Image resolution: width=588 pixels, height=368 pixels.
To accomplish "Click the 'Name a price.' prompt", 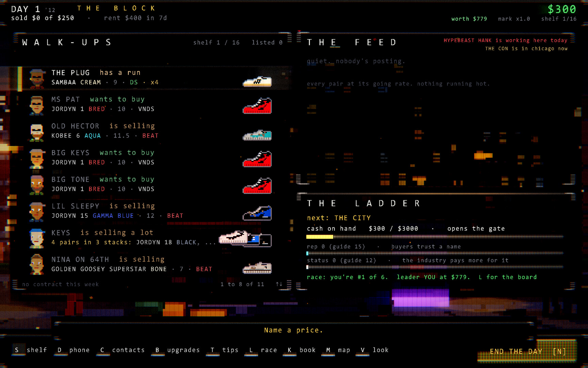I will [294, 330].
